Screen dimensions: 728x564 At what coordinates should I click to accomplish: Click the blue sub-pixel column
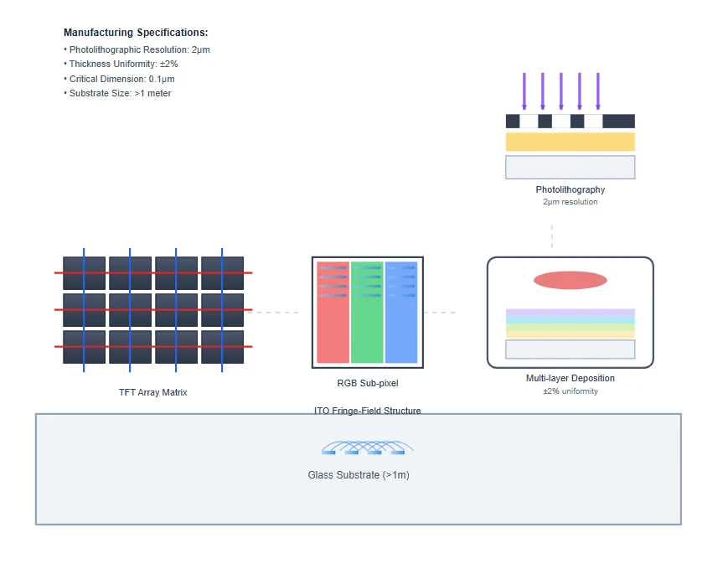(x=401, y=313)
